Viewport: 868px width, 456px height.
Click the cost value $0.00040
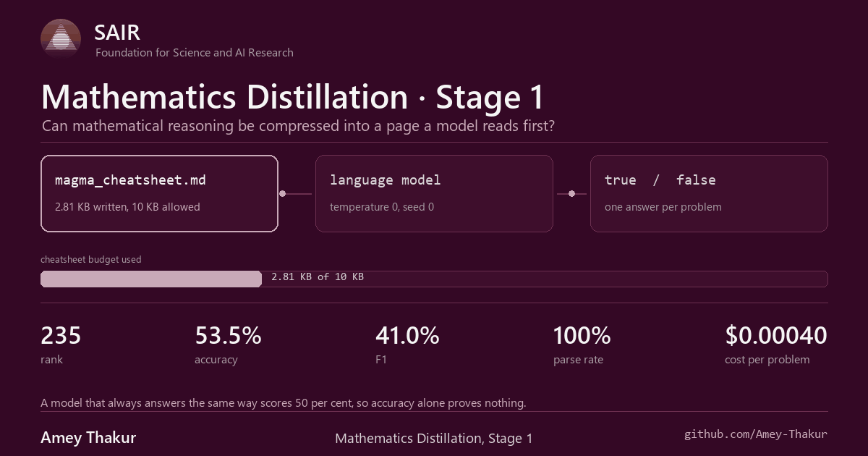click(776, 336)
